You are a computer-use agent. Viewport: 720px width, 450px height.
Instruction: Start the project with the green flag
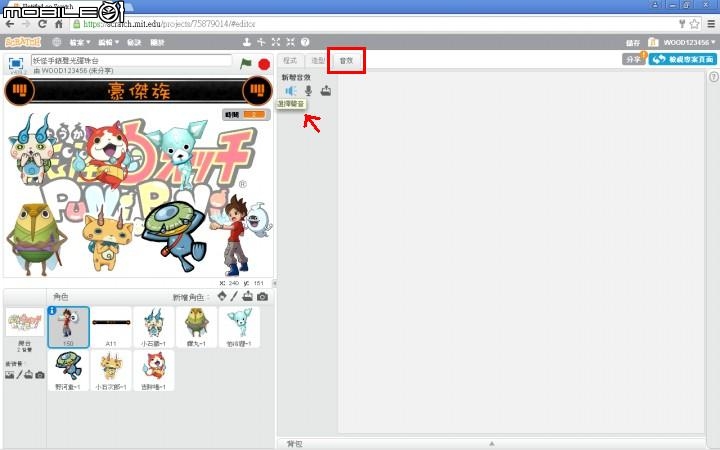246,63
